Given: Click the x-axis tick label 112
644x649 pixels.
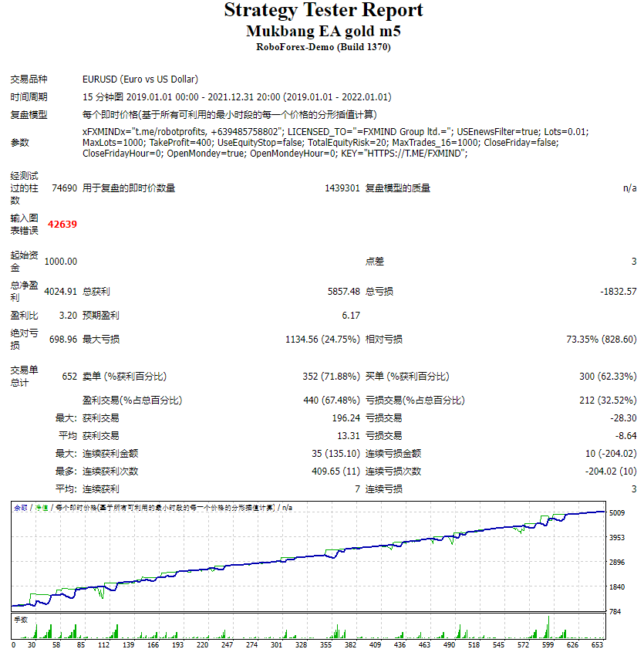Looking at the screenshot, I should tap(104, 645).
